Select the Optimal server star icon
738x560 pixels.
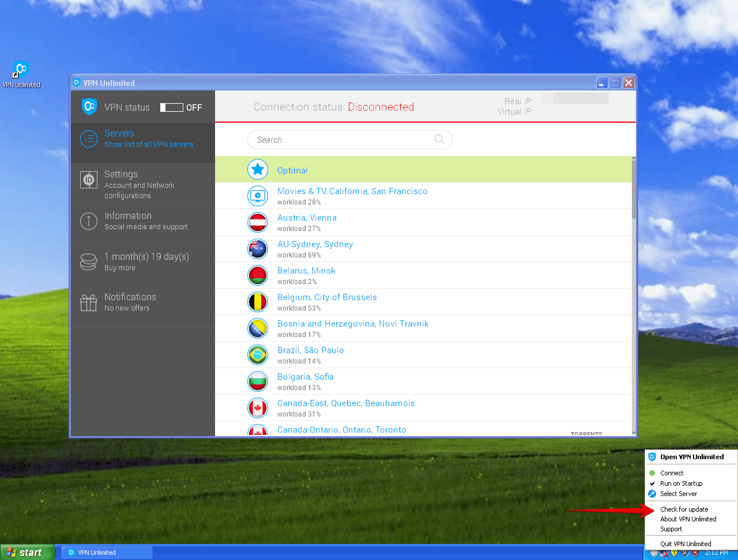tap(258, 169)
